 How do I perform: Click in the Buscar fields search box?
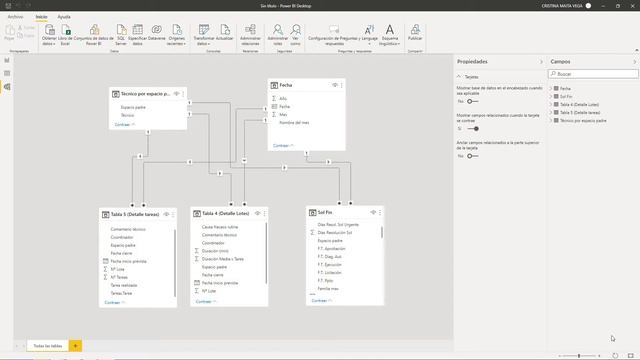pyautogui.click(x=593, y=74)
